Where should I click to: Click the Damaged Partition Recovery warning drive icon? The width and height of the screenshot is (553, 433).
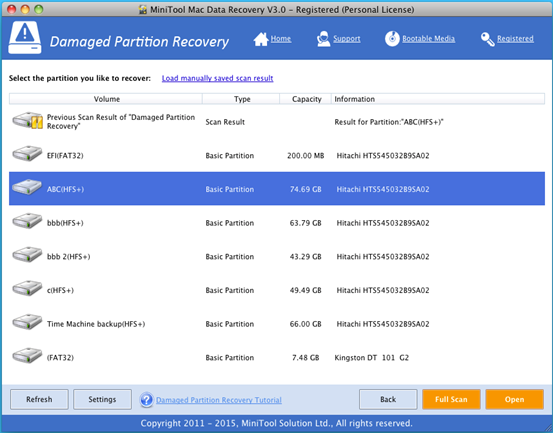25,38
